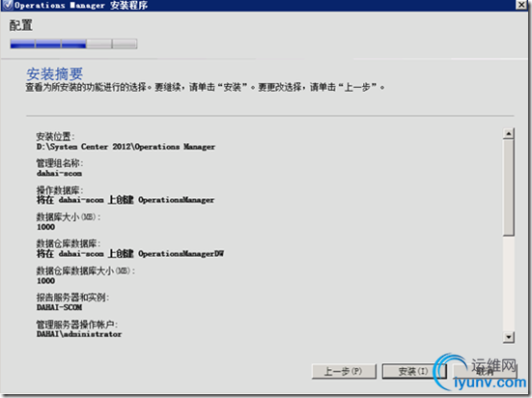The width and height of the screenshot is (532, 398).
Task: Click the 数据库大小(MB) label
Action: click(x=69, y=217)
